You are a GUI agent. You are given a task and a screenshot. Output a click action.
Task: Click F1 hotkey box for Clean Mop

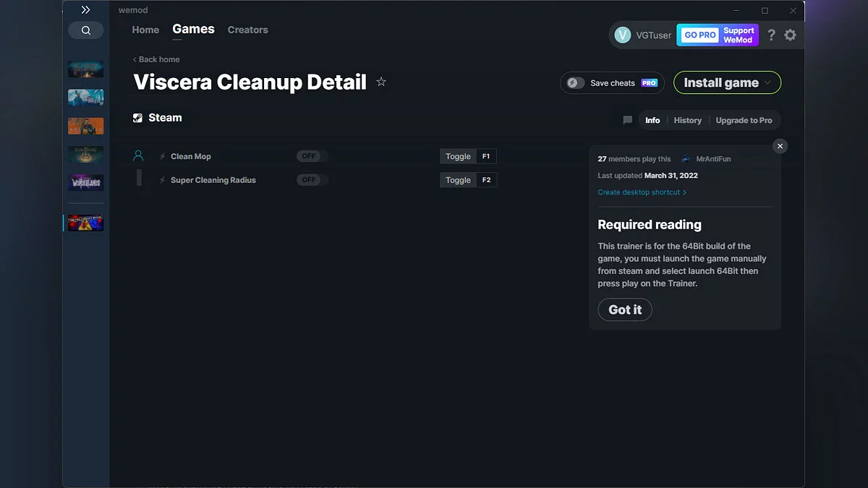click(x=486, y=156)
